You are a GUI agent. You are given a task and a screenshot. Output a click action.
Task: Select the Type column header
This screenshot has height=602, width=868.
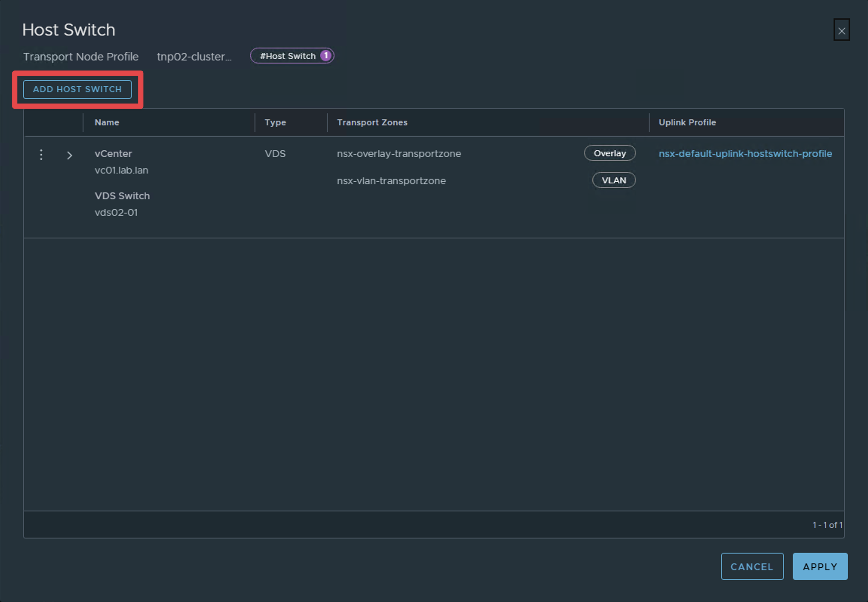pyautogui.click(x=275, y=122)
